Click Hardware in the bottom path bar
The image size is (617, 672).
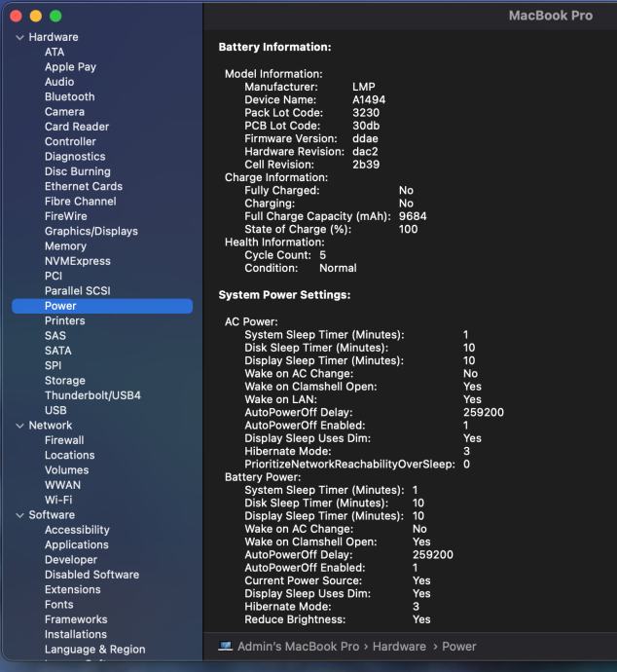(x=399, y=647)
